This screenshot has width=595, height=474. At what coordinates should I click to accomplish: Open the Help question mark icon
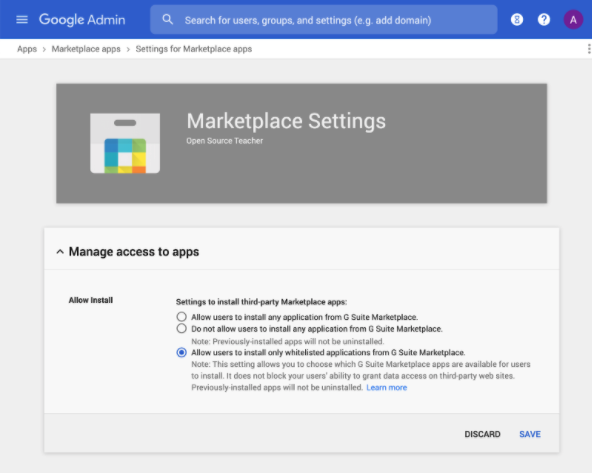544,19
